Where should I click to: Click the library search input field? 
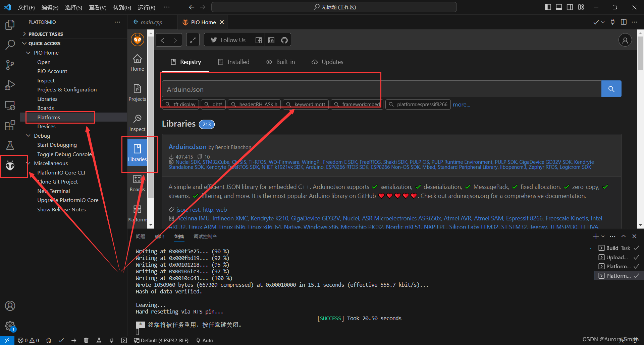point(382,89)
